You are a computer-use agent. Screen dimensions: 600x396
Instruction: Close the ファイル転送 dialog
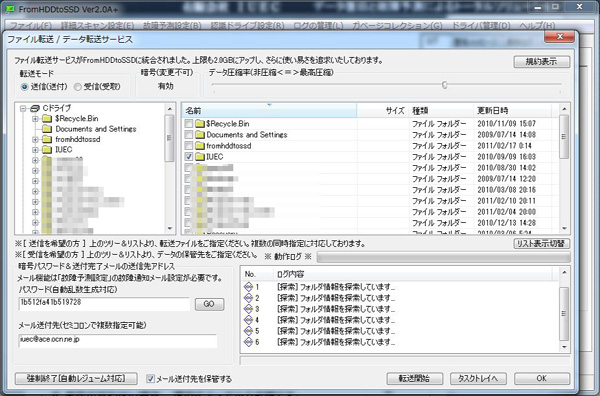click(559, 37)
